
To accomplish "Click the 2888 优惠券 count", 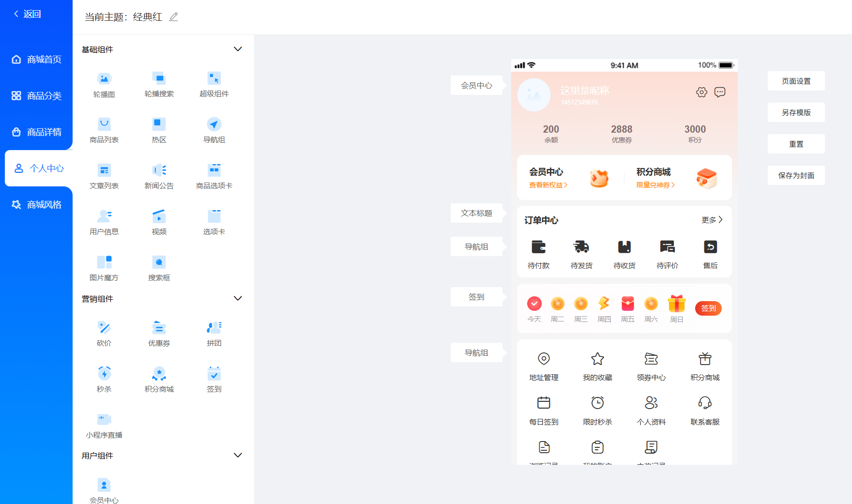I will [622, 134].
